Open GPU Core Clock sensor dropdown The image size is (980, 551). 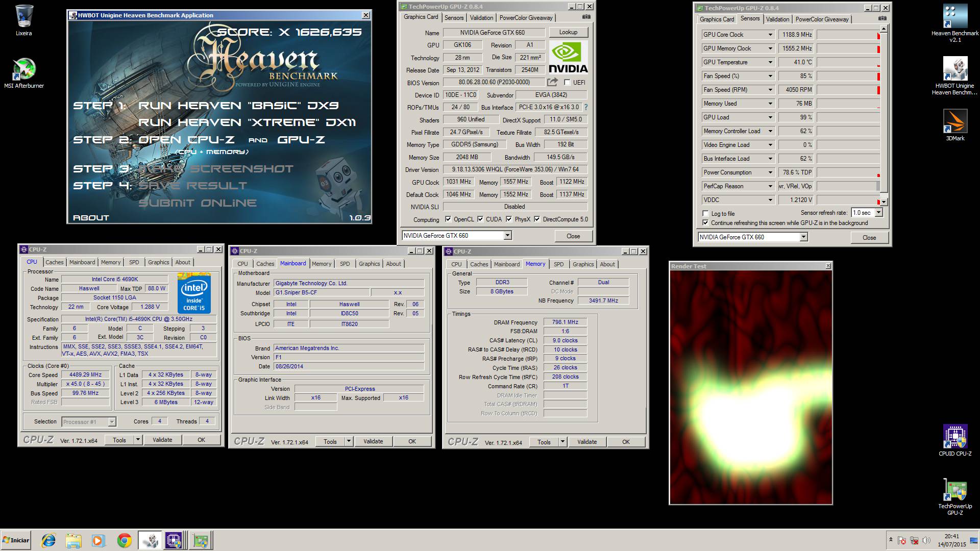click(x=770, y=35)
